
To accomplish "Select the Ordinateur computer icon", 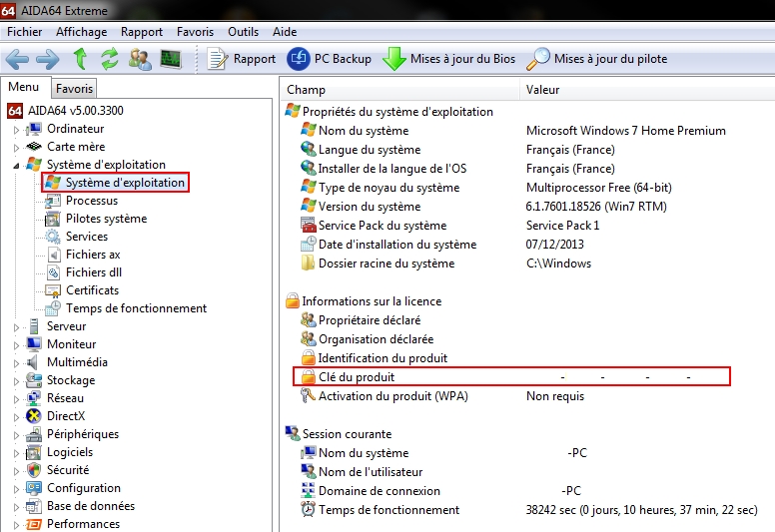I will 34,129.
